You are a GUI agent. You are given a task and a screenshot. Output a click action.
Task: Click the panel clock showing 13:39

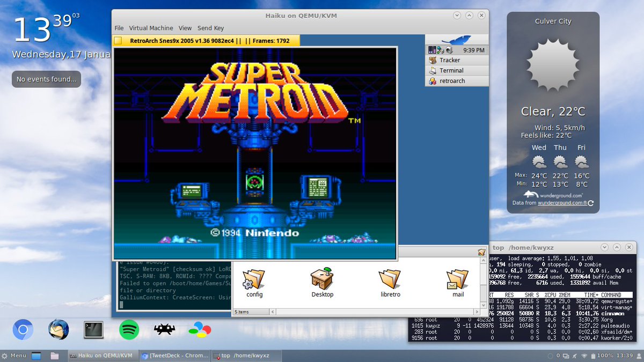click(x=625, y=356)
